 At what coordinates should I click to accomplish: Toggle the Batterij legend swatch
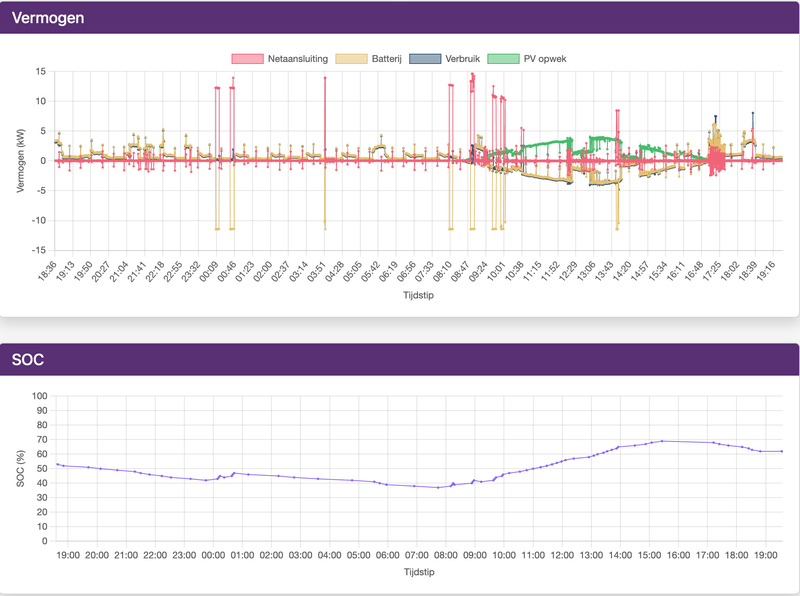coord(351,59)
